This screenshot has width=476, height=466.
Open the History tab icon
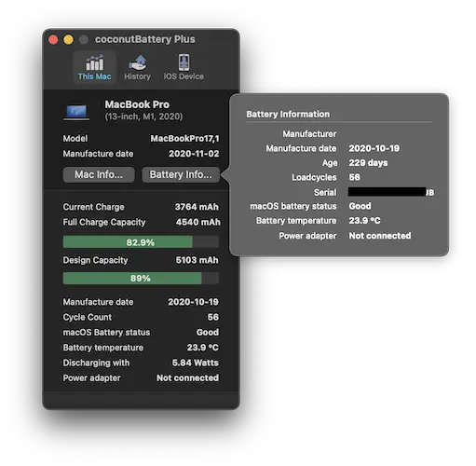[138, 62]
